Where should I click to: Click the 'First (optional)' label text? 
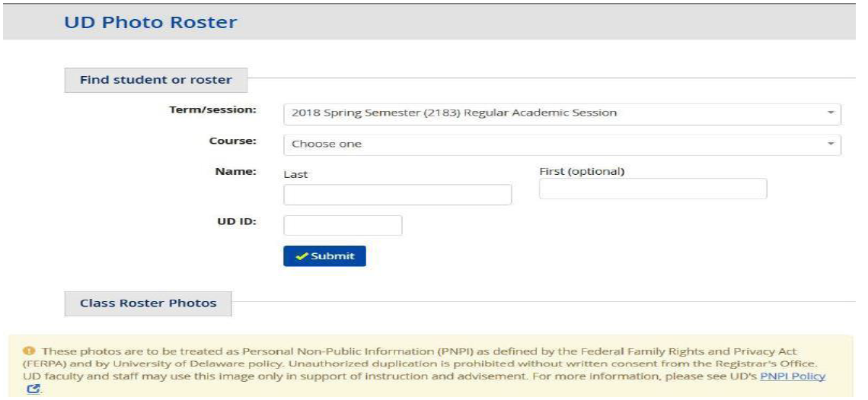tap(582, 172)
